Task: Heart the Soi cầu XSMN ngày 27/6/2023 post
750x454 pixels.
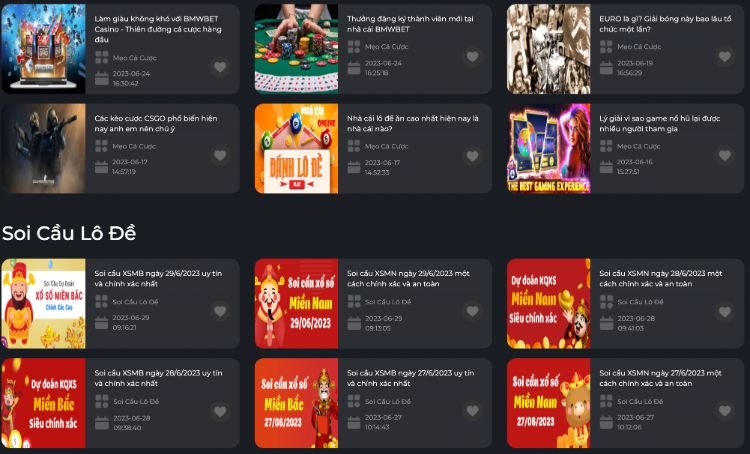Action: (x=725, y=410)
